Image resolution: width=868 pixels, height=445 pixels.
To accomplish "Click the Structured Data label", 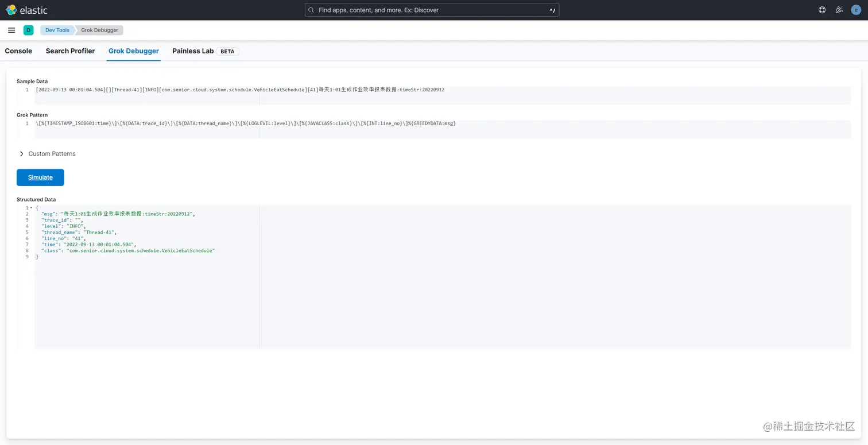I will (x=36, y=200).
